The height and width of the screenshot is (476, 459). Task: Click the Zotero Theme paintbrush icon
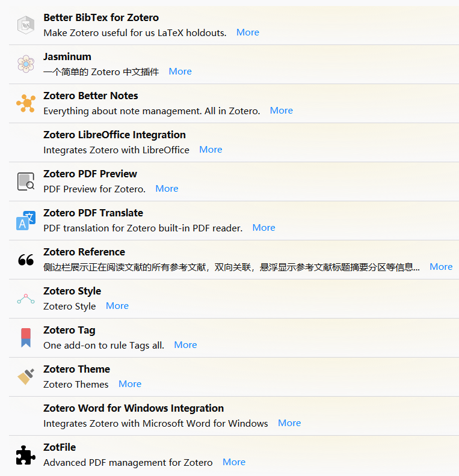click(x=26, y=377)
